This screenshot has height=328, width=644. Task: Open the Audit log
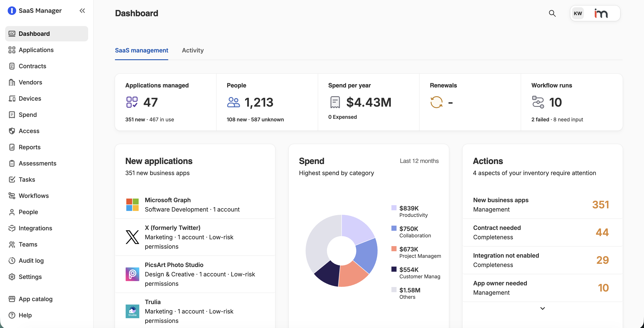[31, 260]
